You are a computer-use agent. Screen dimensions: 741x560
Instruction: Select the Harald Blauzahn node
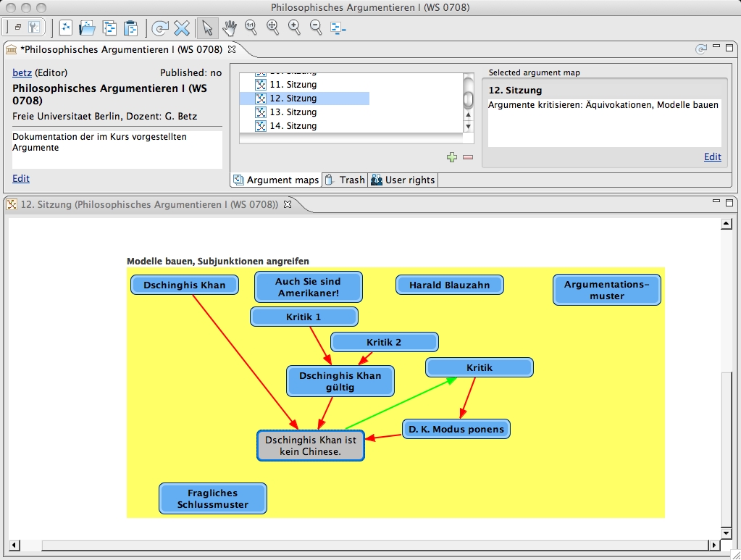click(449, 285)
